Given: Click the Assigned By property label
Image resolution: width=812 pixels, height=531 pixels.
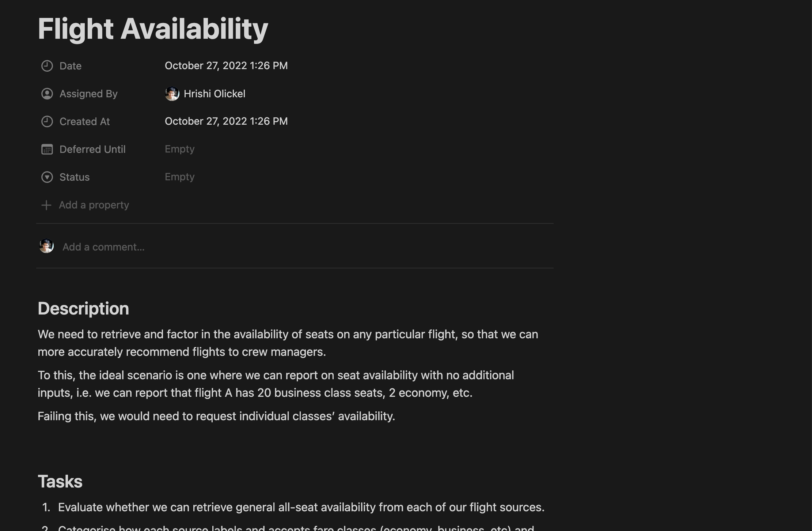Looking at the screenshot, I should (x=88, y=94).
